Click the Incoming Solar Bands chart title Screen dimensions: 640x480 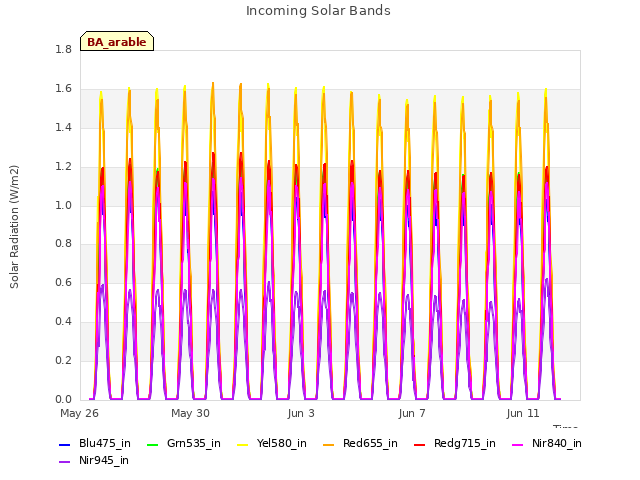(318, 11)
